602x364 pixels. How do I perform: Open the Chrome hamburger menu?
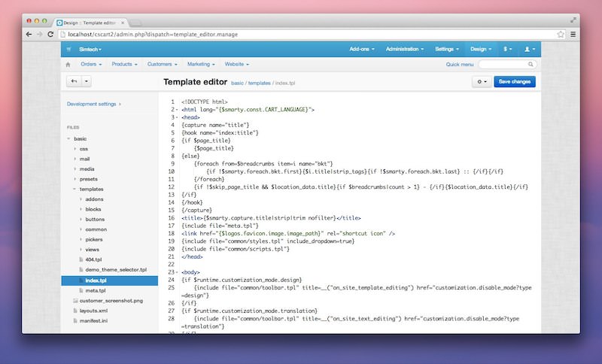(x=573, y=34)
